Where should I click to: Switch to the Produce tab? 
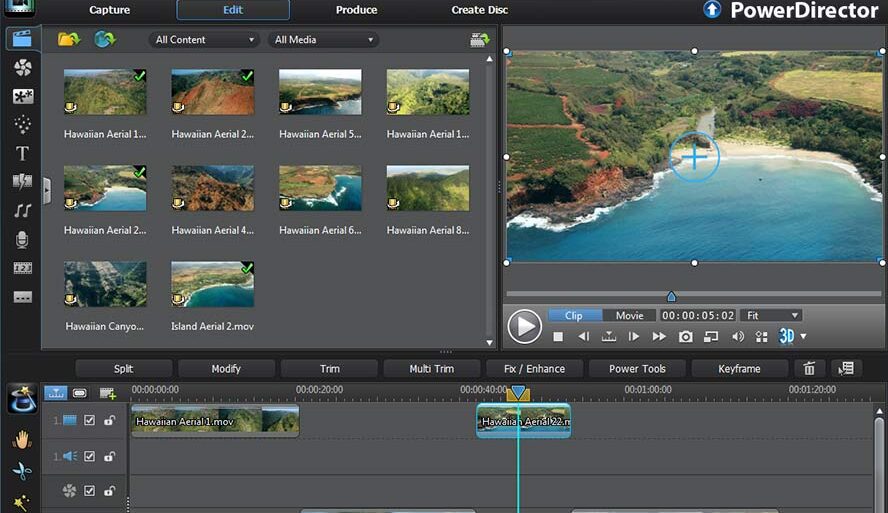click(356, 10)
